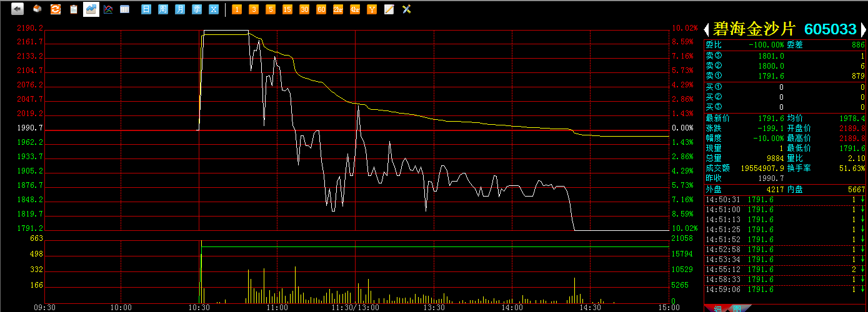The width and height of the screenshot is (868, 312).
Task: Click the 委差 value 886
Action: click(x=858, y=45)
